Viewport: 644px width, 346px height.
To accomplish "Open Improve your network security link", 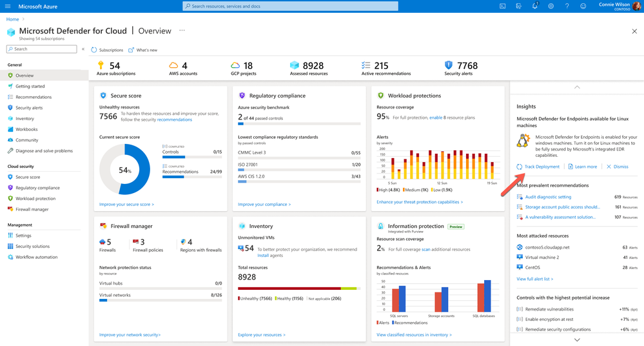I will pyautogui.click(x=130, y=335).
